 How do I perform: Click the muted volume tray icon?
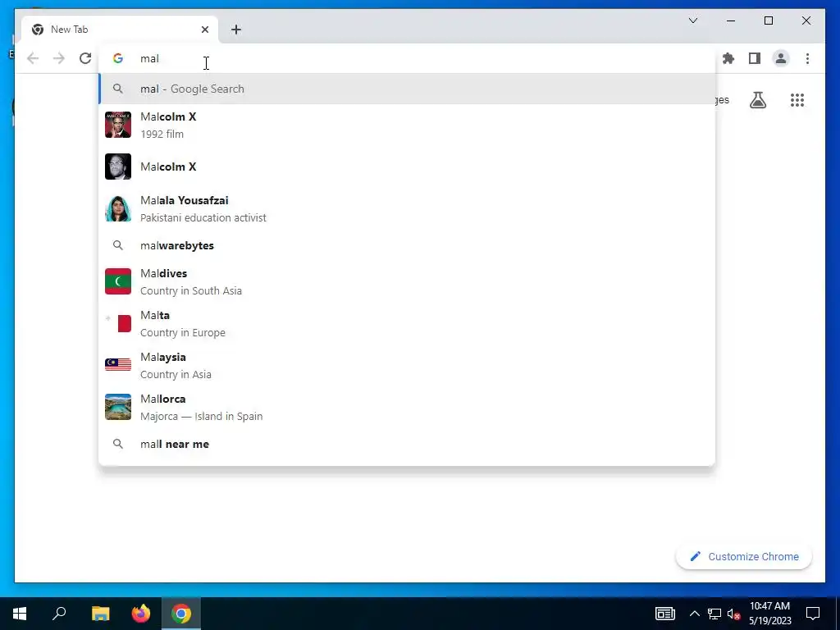[734, 614]
